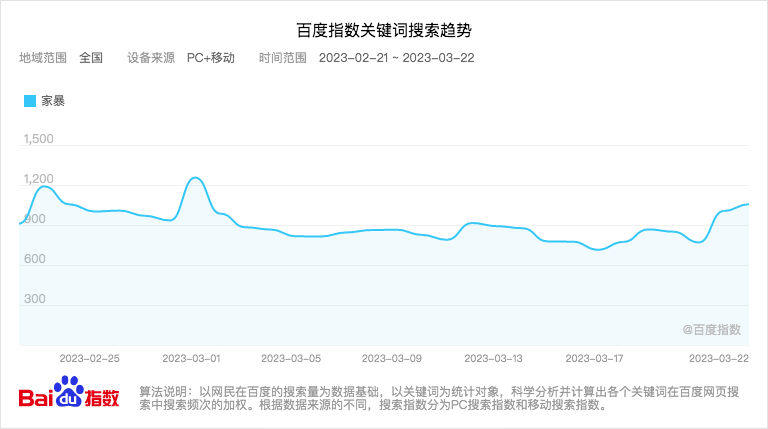Click the 设备来源 label
This screenshot has height=429, width=768.
pos(151,58)
